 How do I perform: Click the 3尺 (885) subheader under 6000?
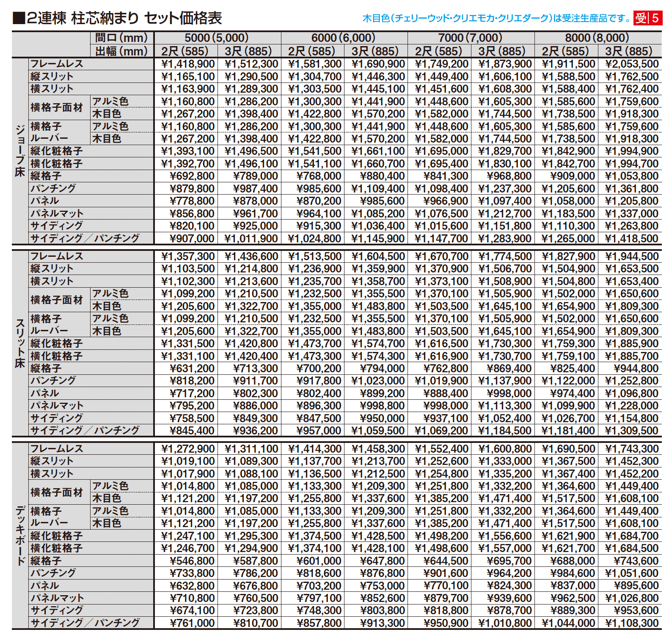375,51
